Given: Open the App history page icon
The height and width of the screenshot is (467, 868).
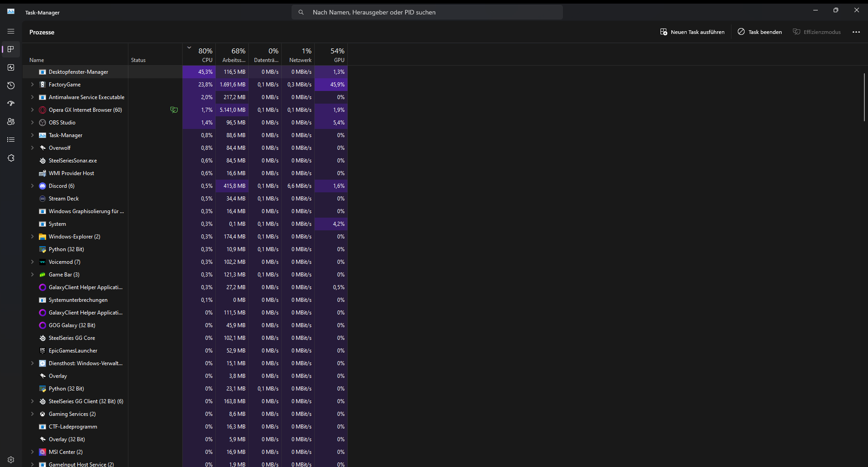Looking at the screenshot, I should (11, 86).
